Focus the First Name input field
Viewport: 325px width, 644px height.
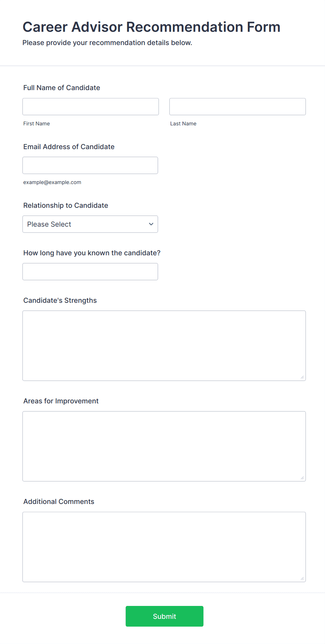(x=91, y=107)
